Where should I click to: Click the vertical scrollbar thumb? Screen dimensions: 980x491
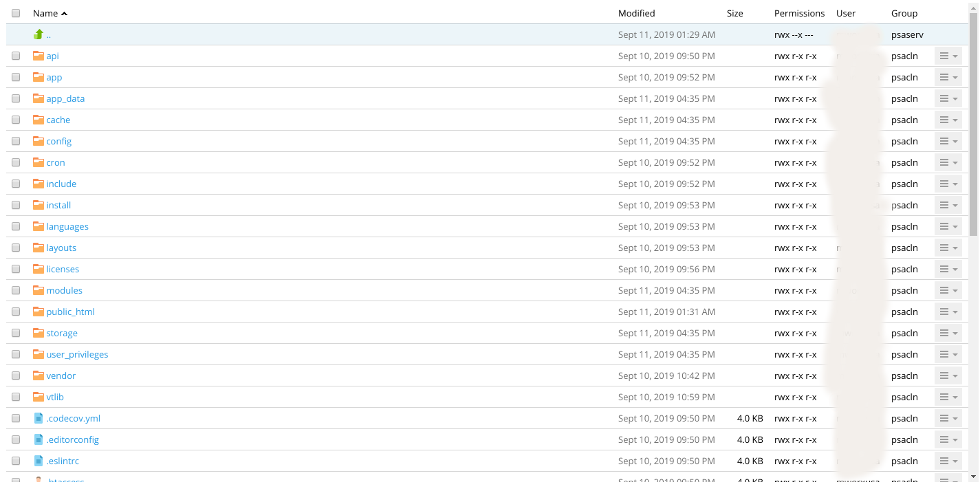point(973,124)
